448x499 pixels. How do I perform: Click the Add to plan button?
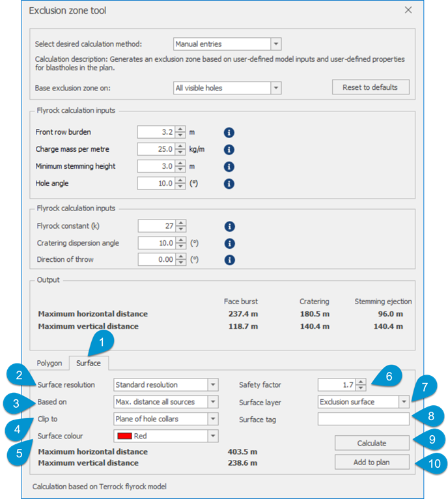(372, 462)
